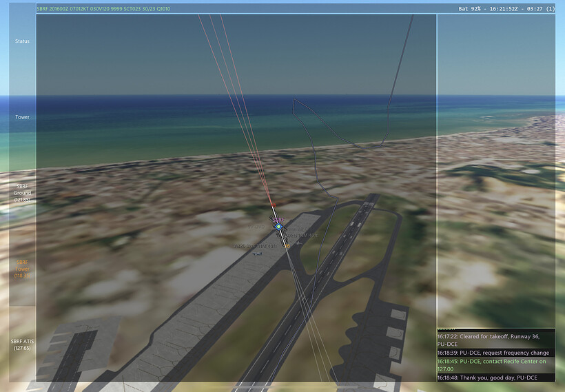Select the 16:17:22 cleared for takeoff message
The image size is (565, 392).
pyautogui.click(x=496, y=340)
